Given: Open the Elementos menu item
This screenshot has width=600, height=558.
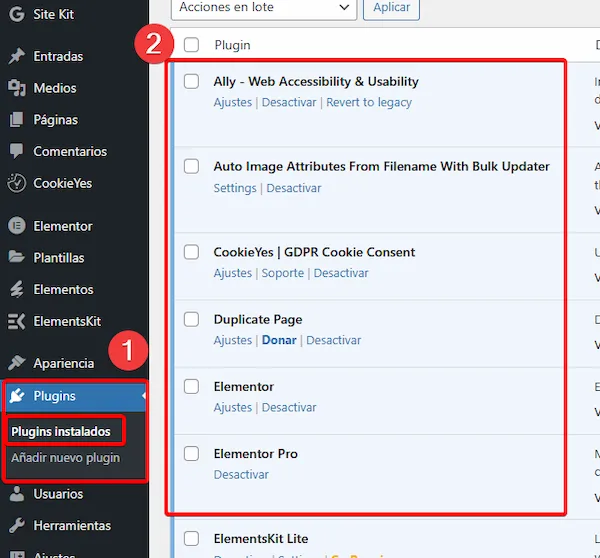Looking at the screenshot, I should tap(63, 289).
